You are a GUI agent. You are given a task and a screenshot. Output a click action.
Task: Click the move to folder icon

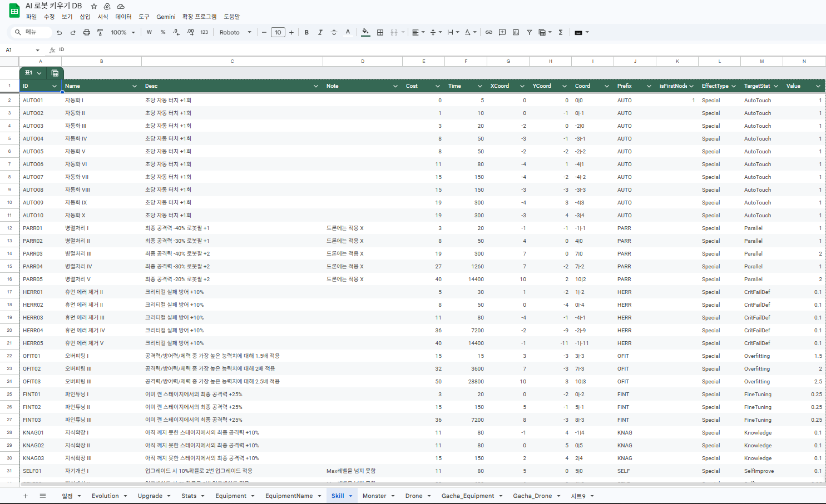coord(107,6)
